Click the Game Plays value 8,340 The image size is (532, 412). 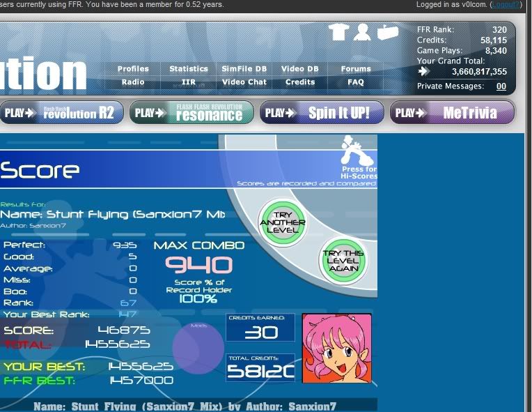tap(496, 51)
